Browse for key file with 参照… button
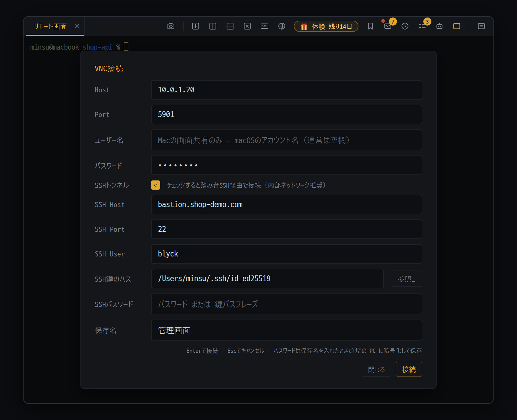517x420 pixels. tap(406, 279)
